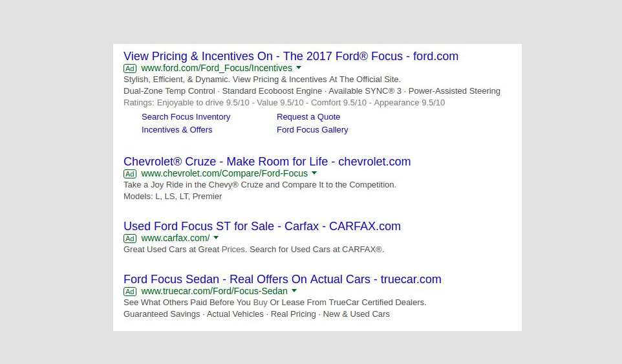Click the www.carfax.com/ green URL
Screen dimensions: 622x364
pyautogui.click(x=175, y=239)
